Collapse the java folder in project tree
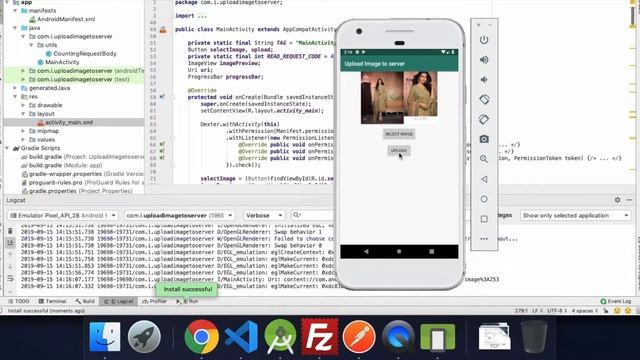This screenshot has width=640, height=360. point(16,28)
